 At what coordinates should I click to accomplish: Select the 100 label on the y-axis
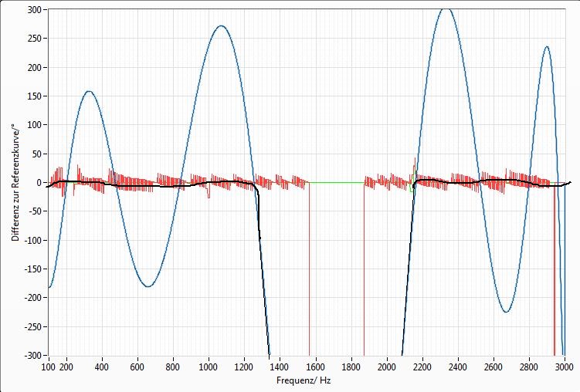pos(35,125)
